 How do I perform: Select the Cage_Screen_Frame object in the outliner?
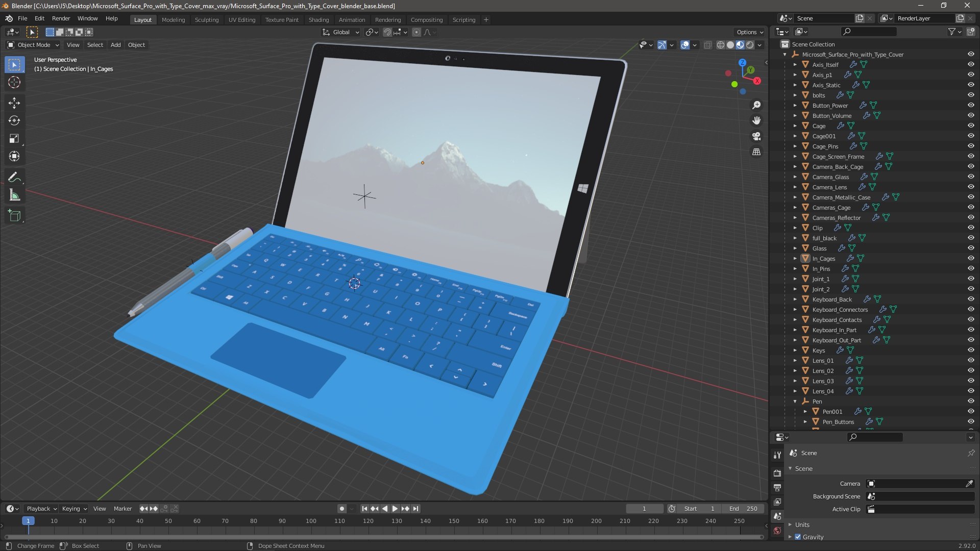pyautogui.click(x=838, y=157)
